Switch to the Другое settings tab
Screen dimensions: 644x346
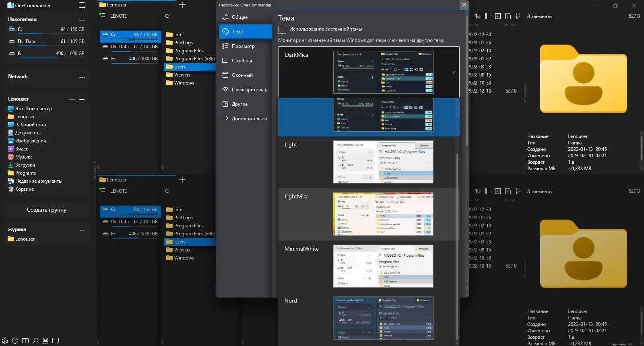246,104
